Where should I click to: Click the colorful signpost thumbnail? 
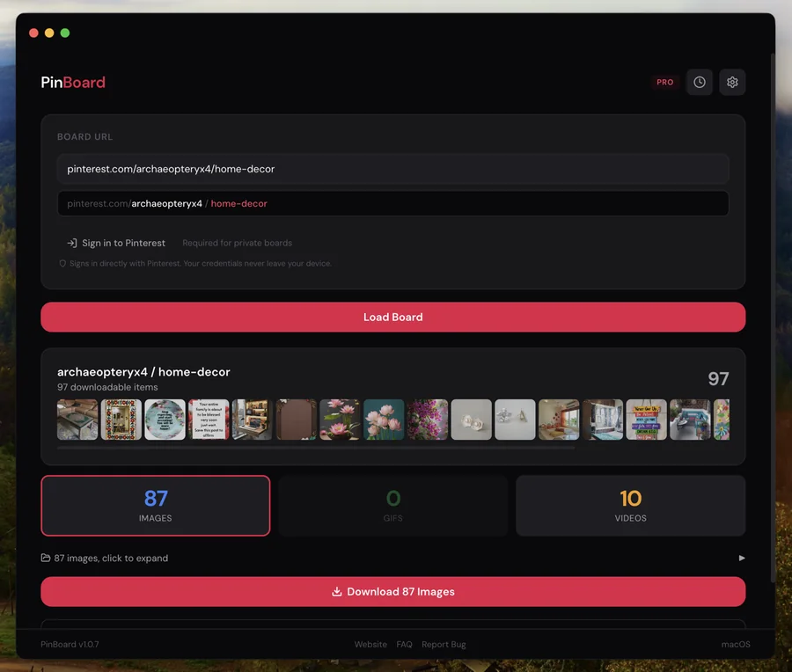coord(647,420)
